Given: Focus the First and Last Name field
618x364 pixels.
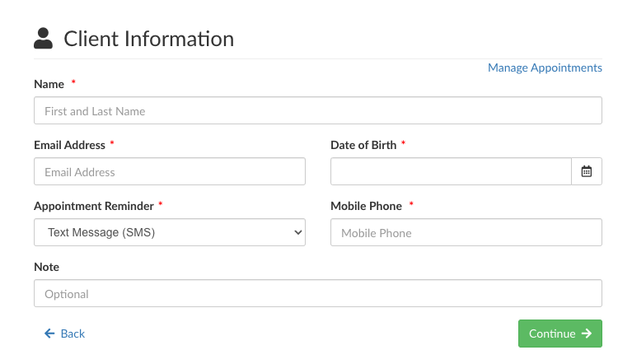Looking at the screenshot, I should pos(317,111).
